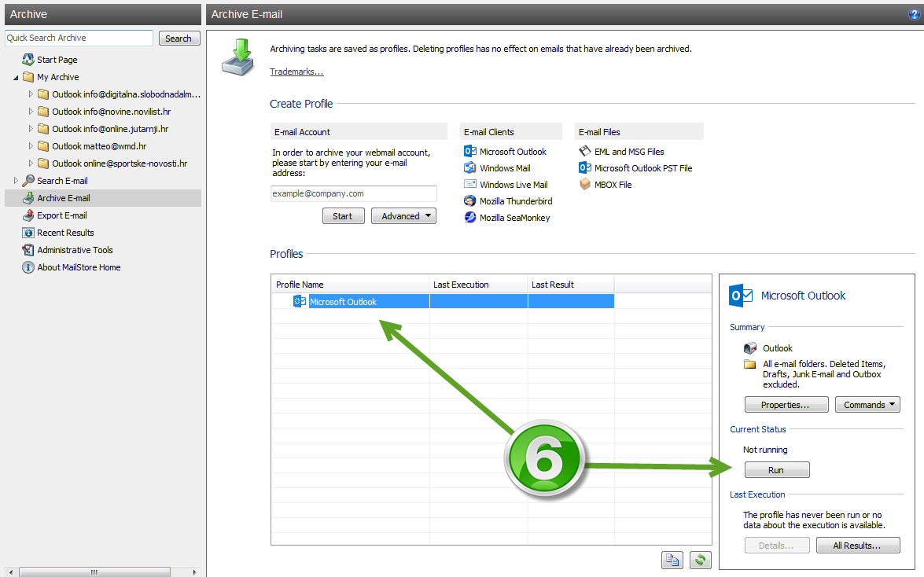Click sidebar scrollbar left arrow

[x=11, y=571]
